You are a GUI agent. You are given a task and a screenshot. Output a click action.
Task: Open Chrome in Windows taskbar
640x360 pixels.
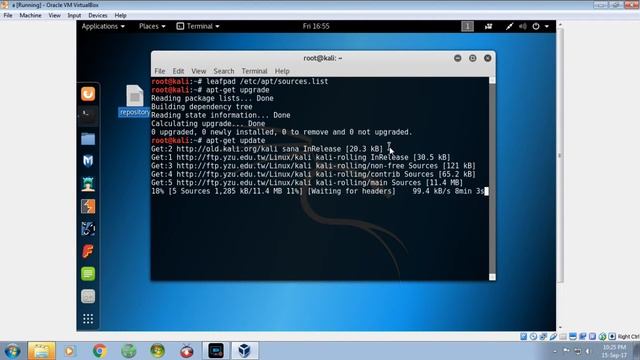tap(99, 351)
